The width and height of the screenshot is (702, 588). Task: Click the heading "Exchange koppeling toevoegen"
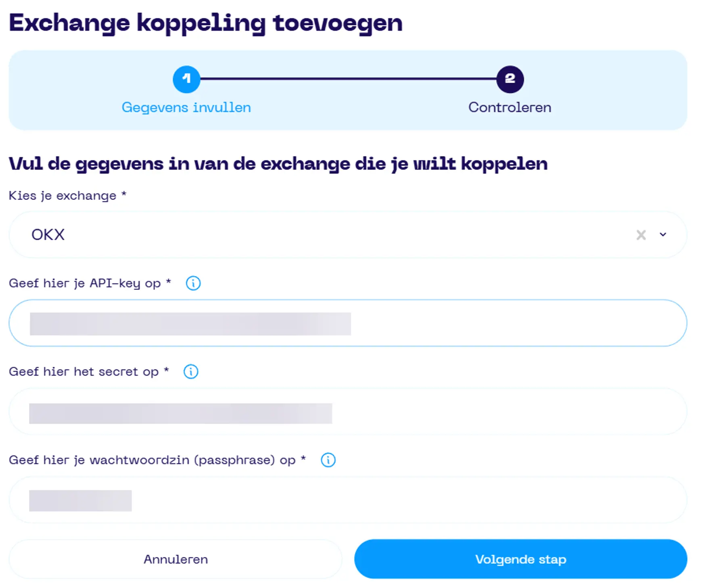(206, 23)
